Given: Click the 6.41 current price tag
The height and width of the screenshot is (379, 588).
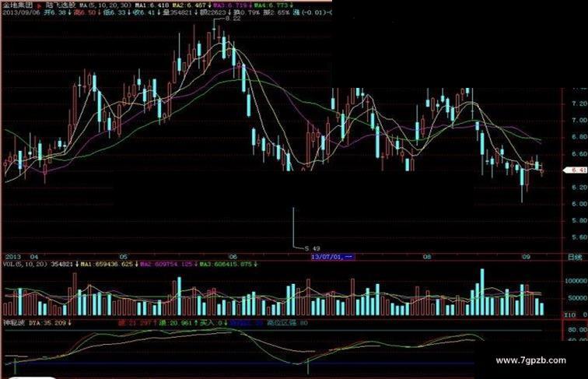Looking at the screenshot, I should (576, 170).
